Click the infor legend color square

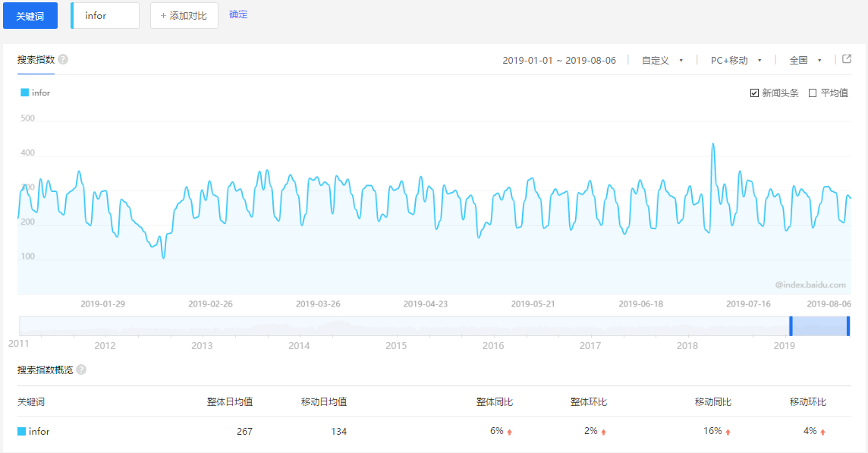pyautogui.click(x=24, y=92)
